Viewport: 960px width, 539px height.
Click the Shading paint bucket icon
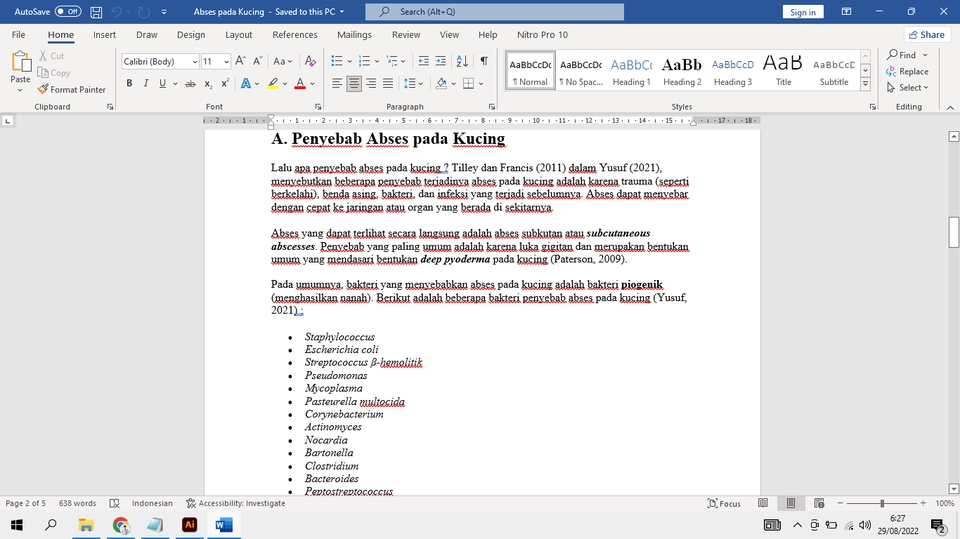[x=441, y=83]
